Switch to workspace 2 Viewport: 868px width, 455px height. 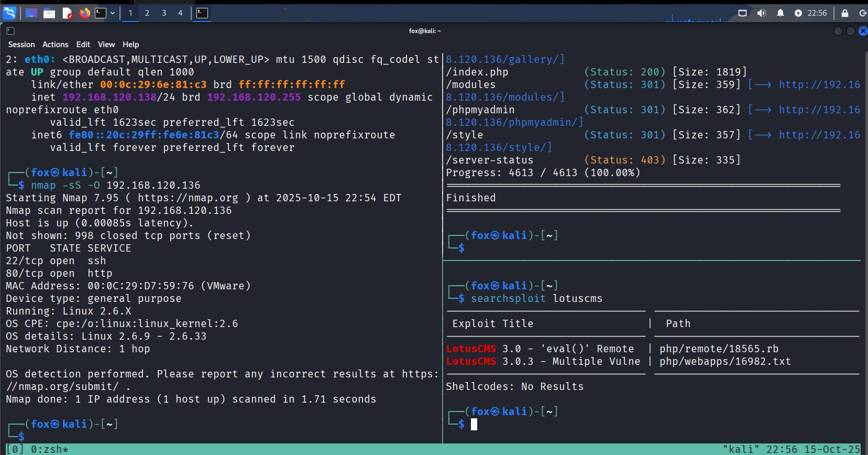[147, 13]
